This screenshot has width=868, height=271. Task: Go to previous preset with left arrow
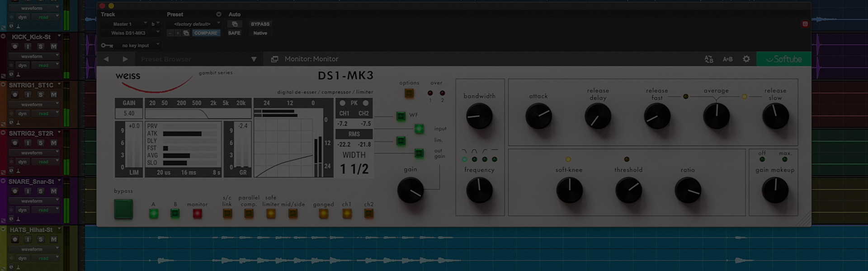pos(106,59)
